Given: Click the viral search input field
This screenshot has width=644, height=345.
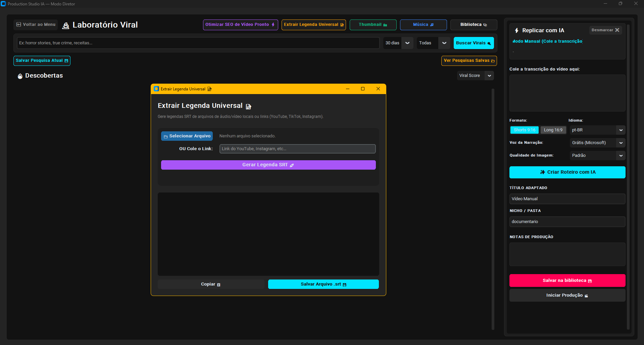Looking at the screenshot, I should tap(198, 43).
